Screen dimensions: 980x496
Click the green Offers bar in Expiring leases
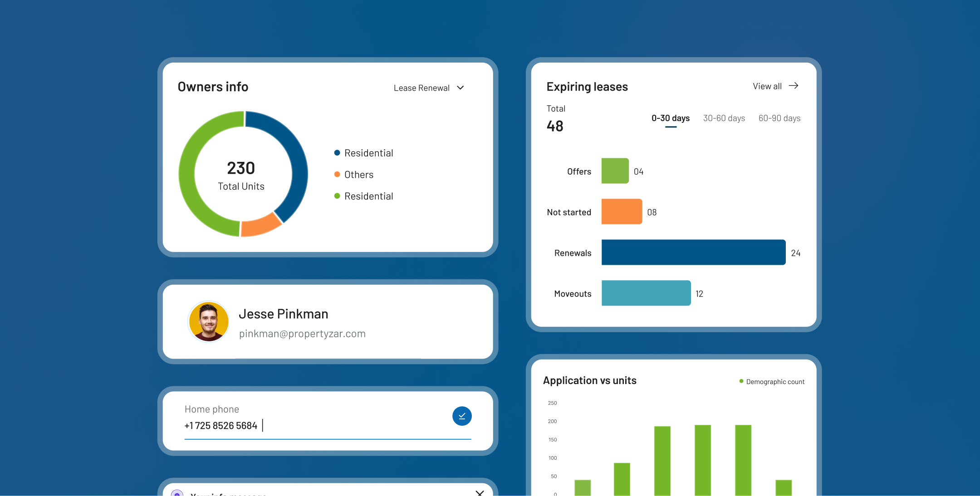pos(615,171)
